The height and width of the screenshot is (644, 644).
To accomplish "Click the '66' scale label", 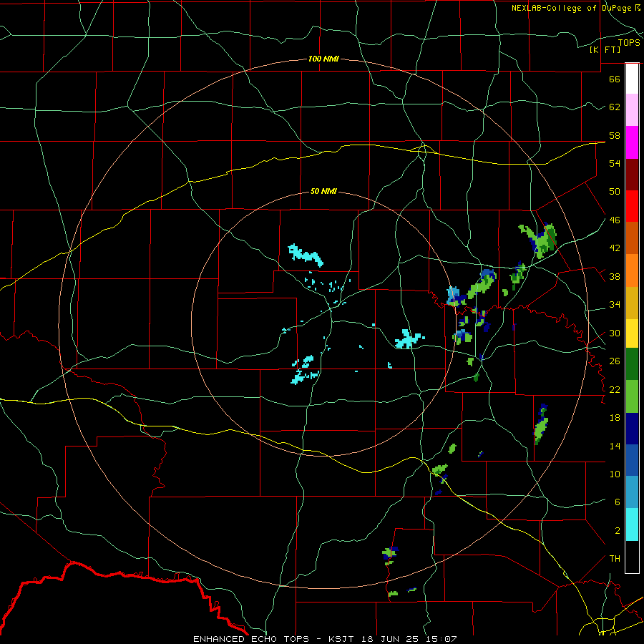I will [x=615, y=79].
